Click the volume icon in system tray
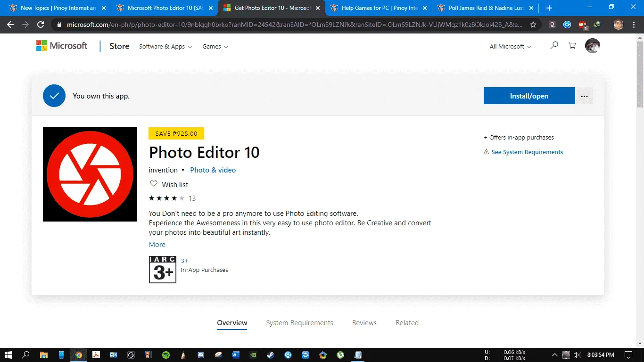The image size is (644, 362). [x=577, y=355]
